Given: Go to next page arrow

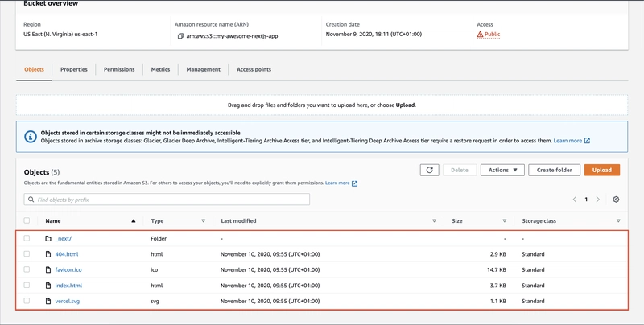Looking at the screenshot, I should tap(598, 200).
